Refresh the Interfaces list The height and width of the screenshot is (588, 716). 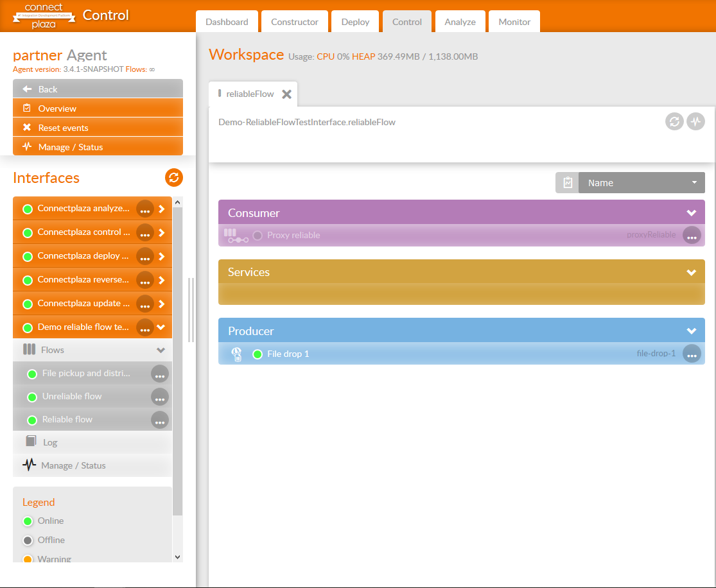tap(174, 178)
